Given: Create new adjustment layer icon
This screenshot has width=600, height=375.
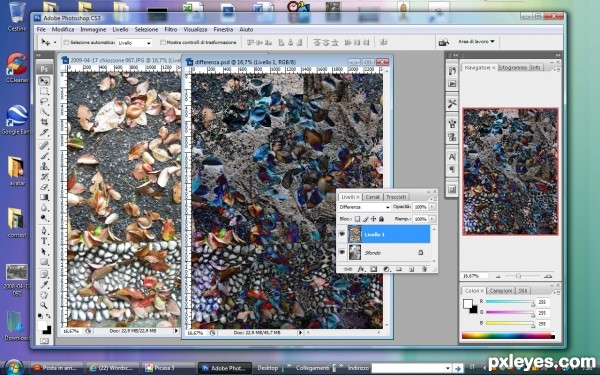Looking at the screenshot, I should coord(386,269).
